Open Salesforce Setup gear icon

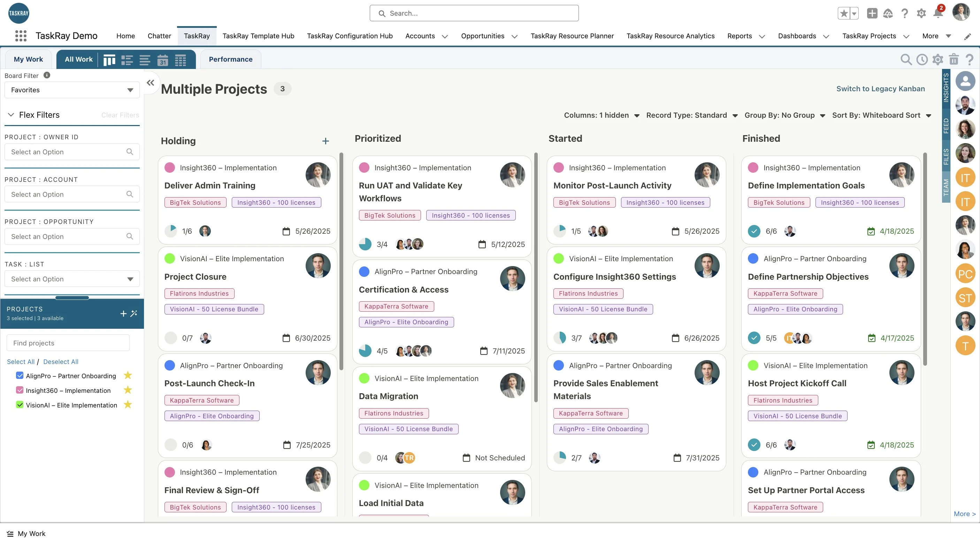click(921, 13)
